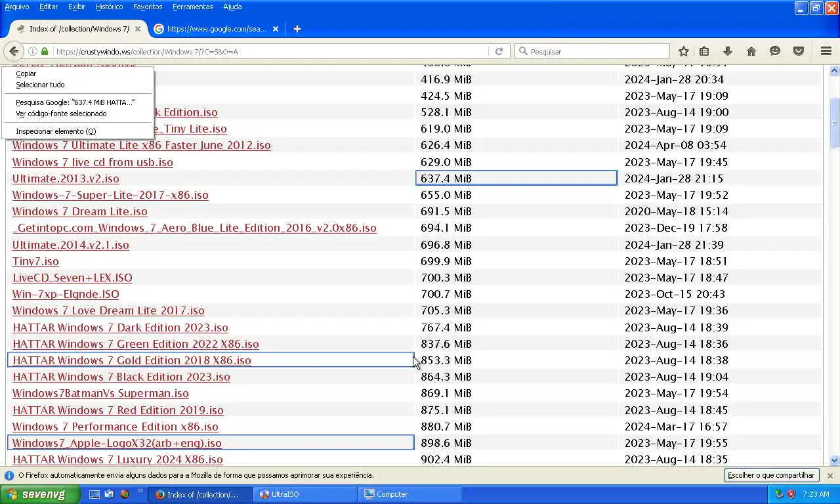Open the Exibir menu

77,7
